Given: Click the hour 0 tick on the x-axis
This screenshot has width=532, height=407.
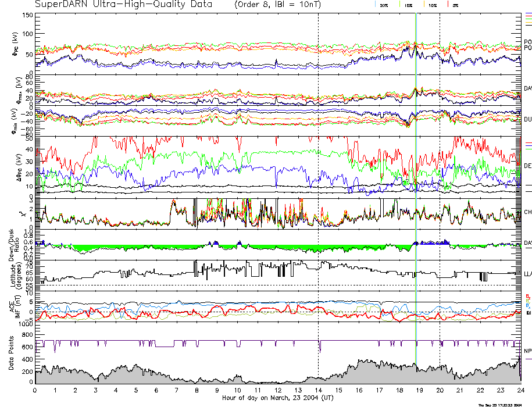Looking at the screenshot, I should point(35,390).
